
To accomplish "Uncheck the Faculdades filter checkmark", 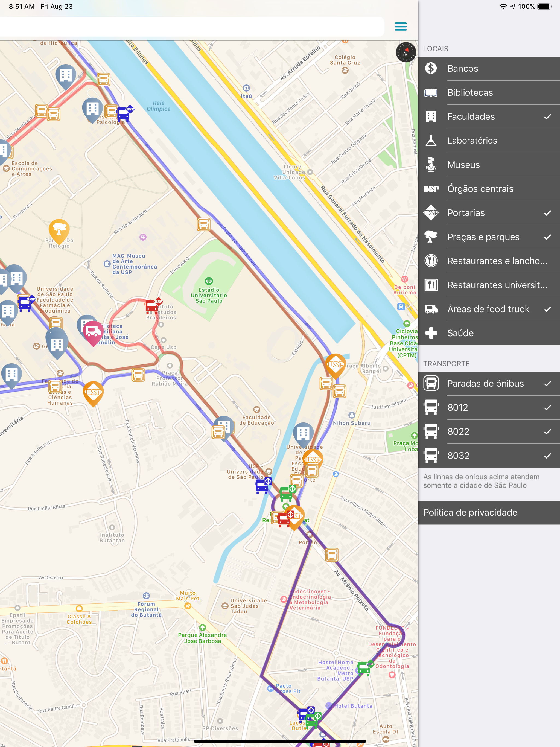I will 547,116.
